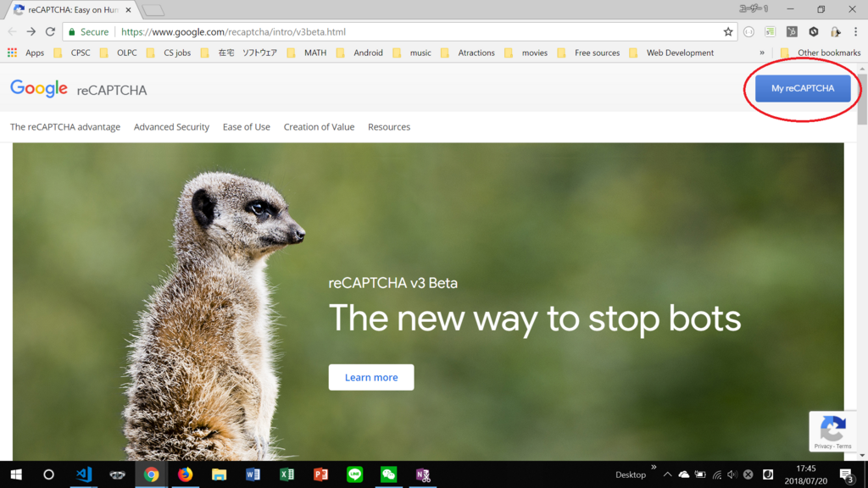Open PowerPoint from the taskbar
The image size is (868, 488).
click(x=320, y=474)
